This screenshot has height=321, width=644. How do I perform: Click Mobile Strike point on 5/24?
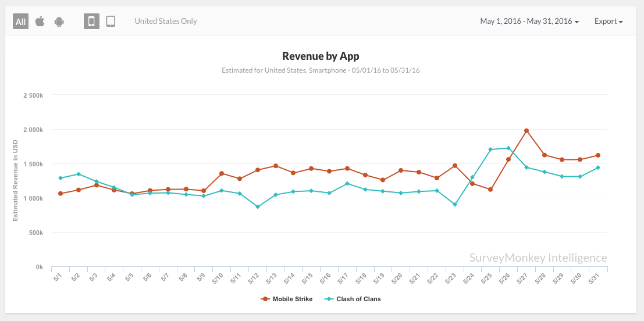473,184
